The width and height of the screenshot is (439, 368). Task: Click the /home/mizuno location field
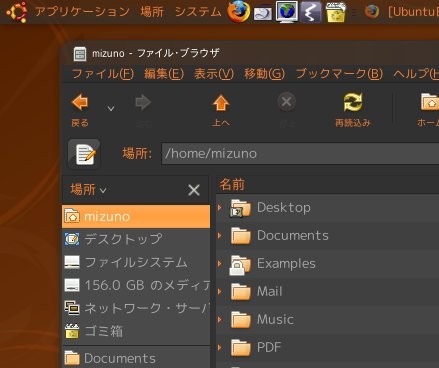pos(300,154)
